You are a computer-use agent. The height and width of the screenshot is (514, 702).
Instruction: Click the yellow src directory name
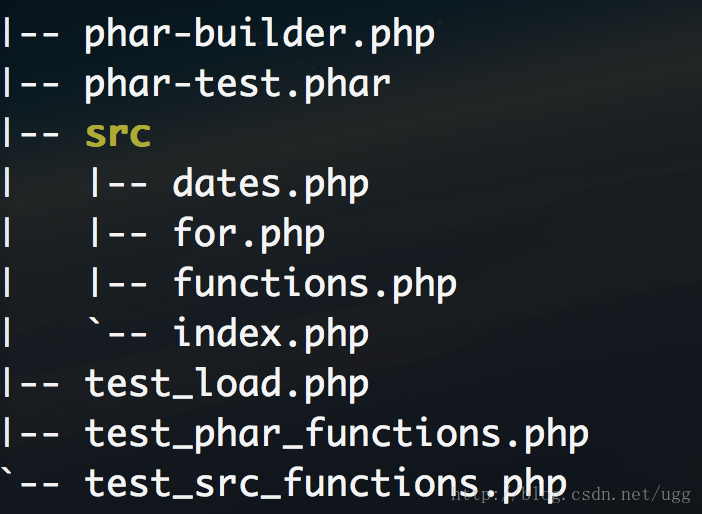[x=118, y=134]
